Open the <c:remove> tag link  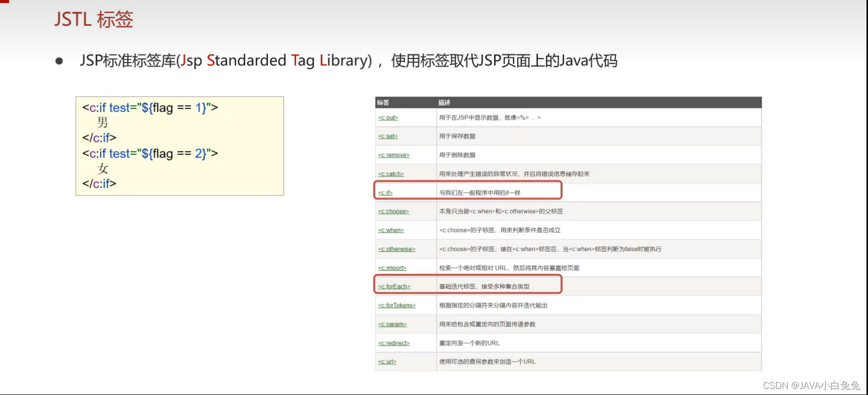[394, 155]
